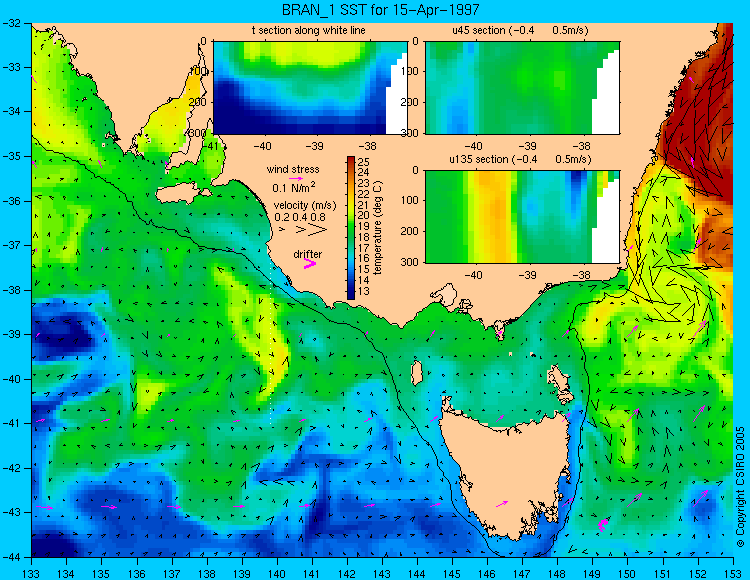Click the latitude tick label "-42"
This screenshot has height=580, width=750.
[x=11, y=468]
